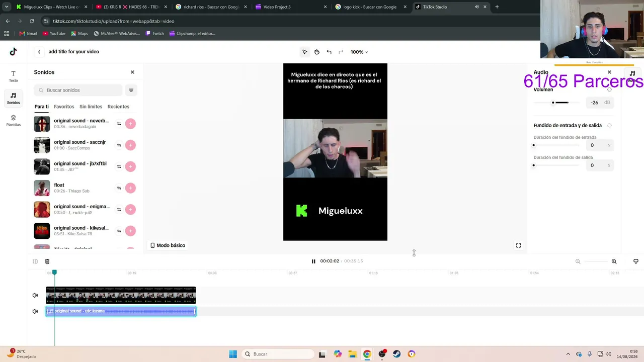Switch to the 'Sin límites' sounds tab
This screenshot has height=362, width=644.
coord(91,107)
